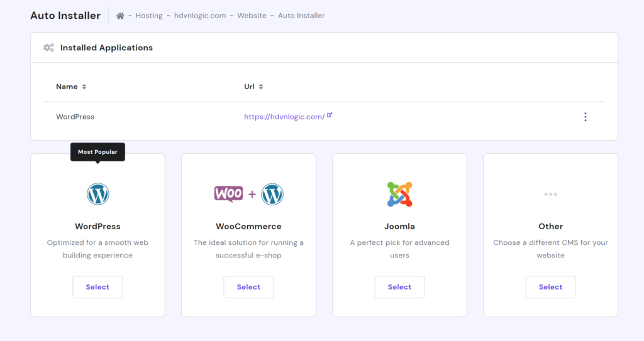
Task: Click the Other card title
Action: click(551, 227)
